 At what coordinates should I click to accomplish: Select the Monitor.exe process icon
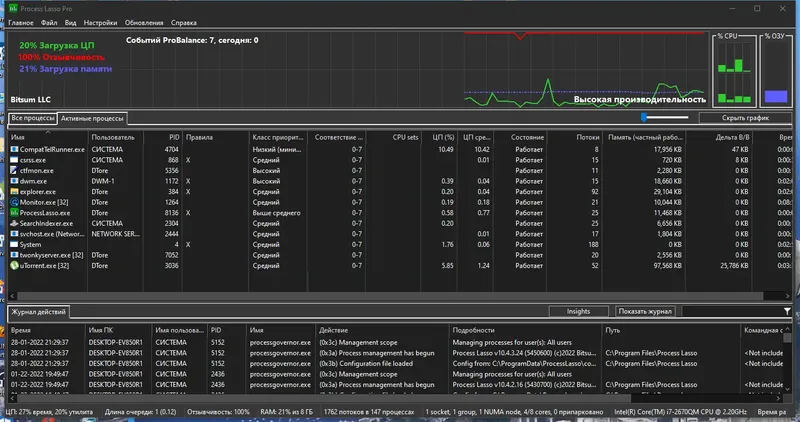point(14,202)
